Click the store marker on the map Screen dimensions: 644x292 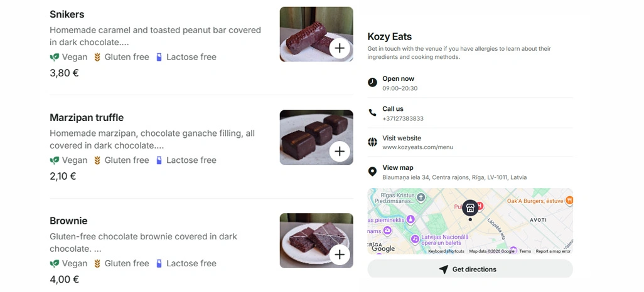point(470,208)
